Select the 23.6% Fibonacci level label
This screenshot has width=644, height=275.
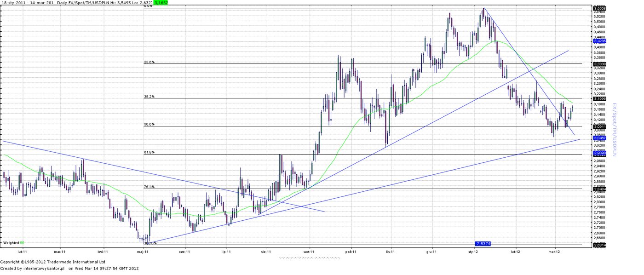pos(149,62)
